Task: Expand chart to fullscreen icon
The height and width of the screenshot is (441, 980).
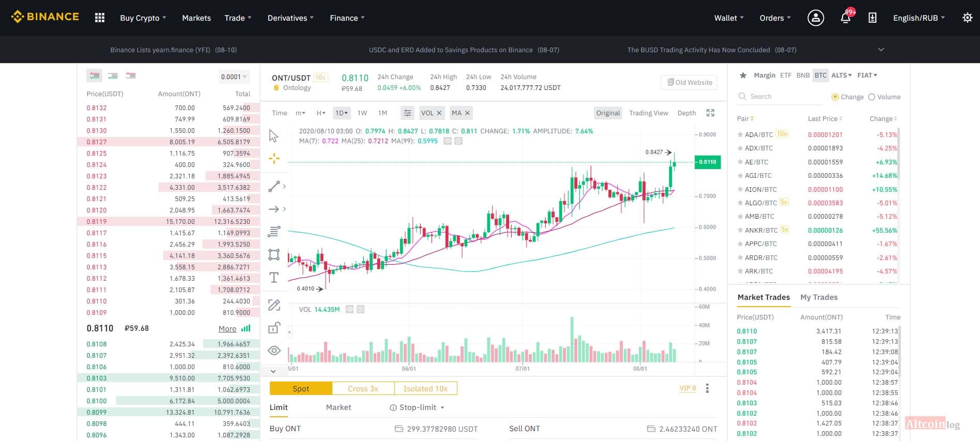Action: (x=711, y=113)
